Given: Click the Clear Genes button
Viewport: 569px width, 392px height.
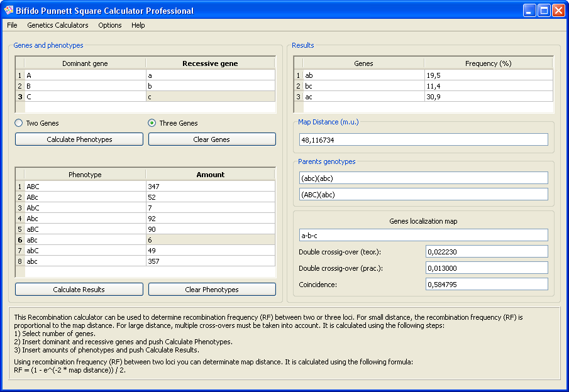Looking at the screenshot, I should click(x=212, y=139).
